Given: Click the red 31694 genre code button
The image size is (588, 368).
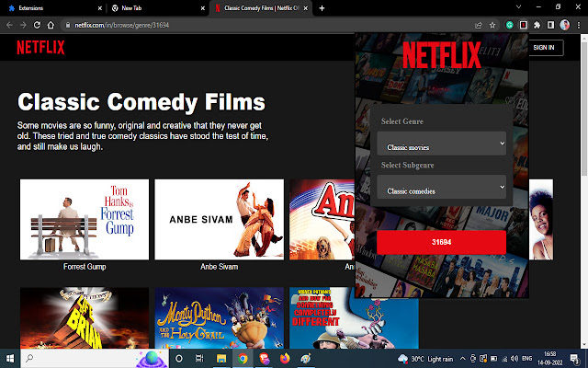Looking at the screenshot, I should [x=441, y=242].
